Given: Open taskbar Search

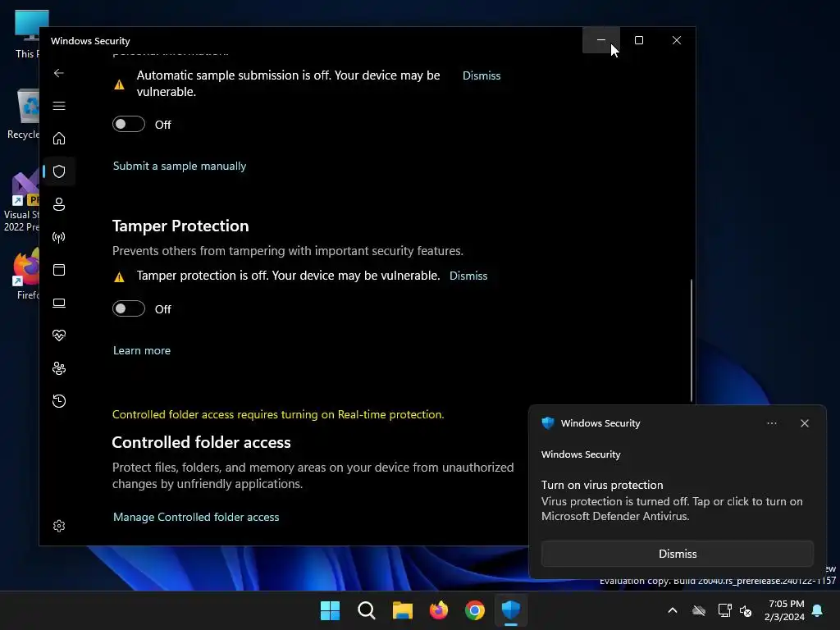Looking at the screenshot, I should coord(367,610).
